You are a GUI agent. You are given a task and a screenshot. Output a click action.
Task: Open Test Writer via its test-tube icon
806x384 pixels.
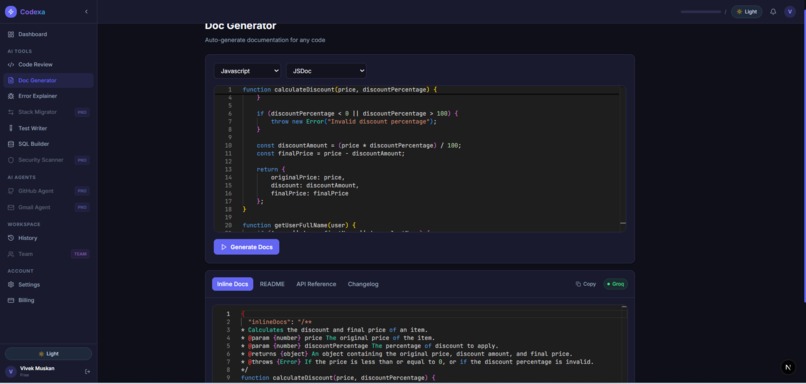point(11,128)
